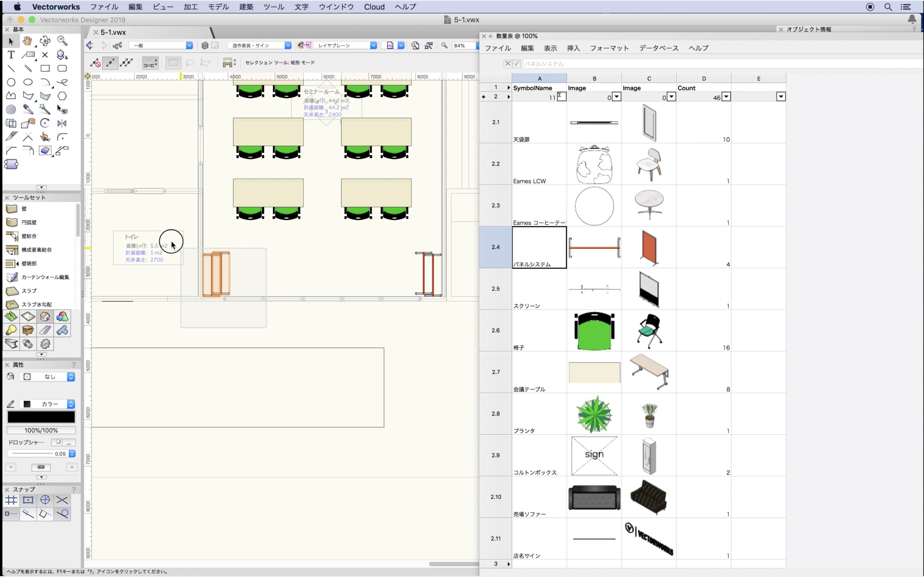Select the Spiral tool
The width and height of the screenshot is (924, 577).
(11, 110)
